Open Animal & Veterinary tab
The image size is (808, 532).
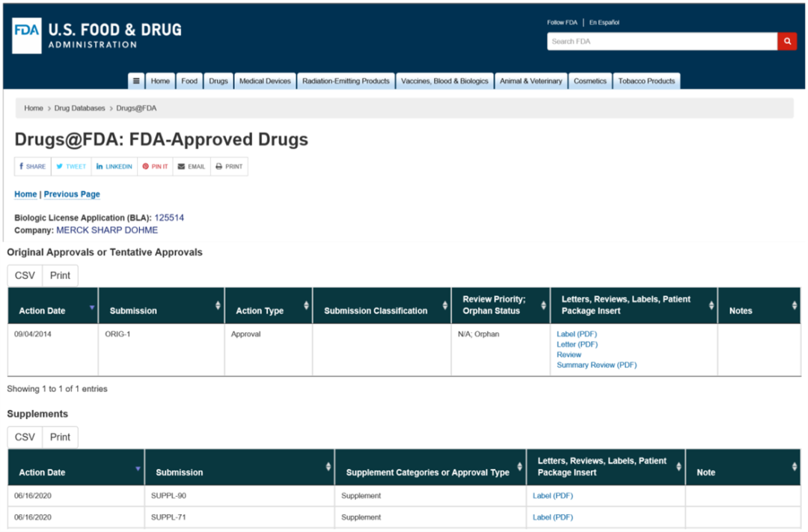pos(530,81)
